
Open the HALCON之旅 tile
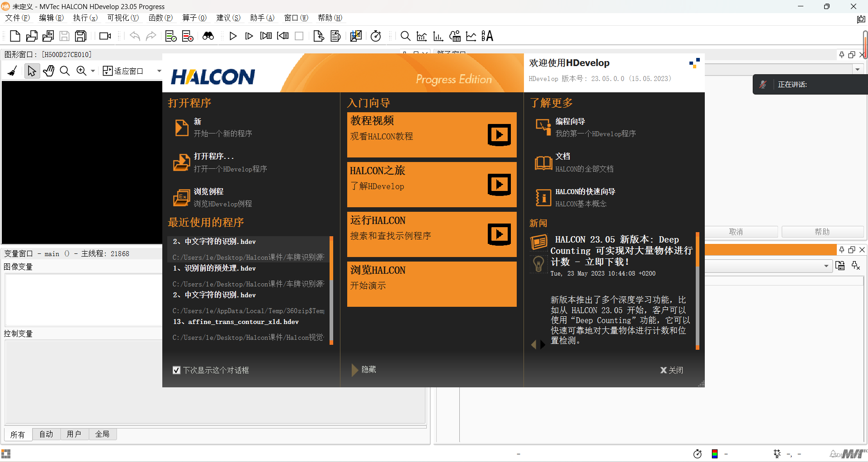[x=432, y=184]
